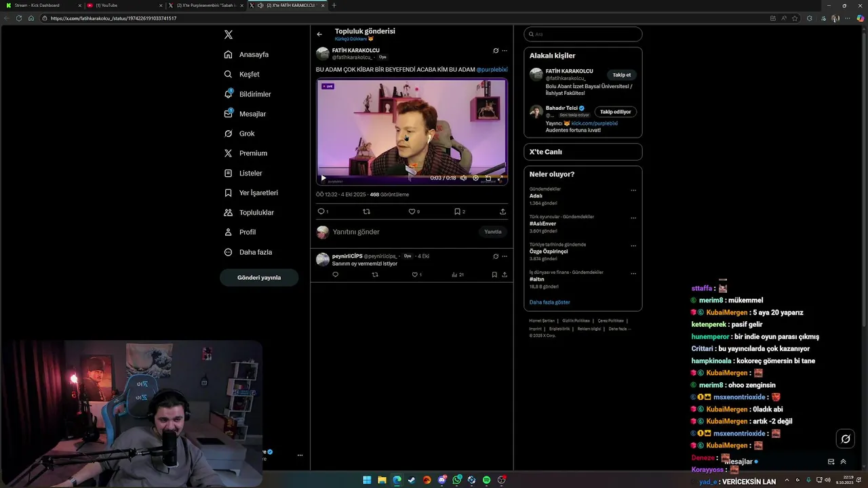This screenshot has width=868, height=488.
Task: Repost the main post
Action: 367,211
